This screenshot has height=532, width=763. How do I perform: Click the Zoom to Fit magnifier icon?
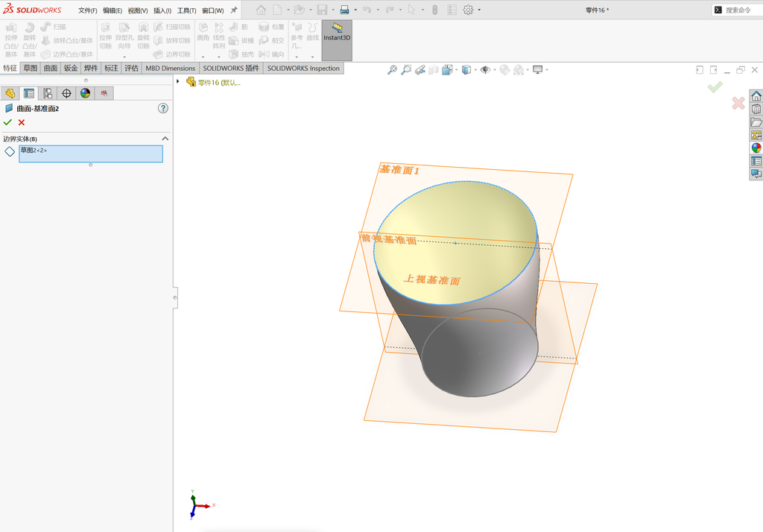[392, 70]
